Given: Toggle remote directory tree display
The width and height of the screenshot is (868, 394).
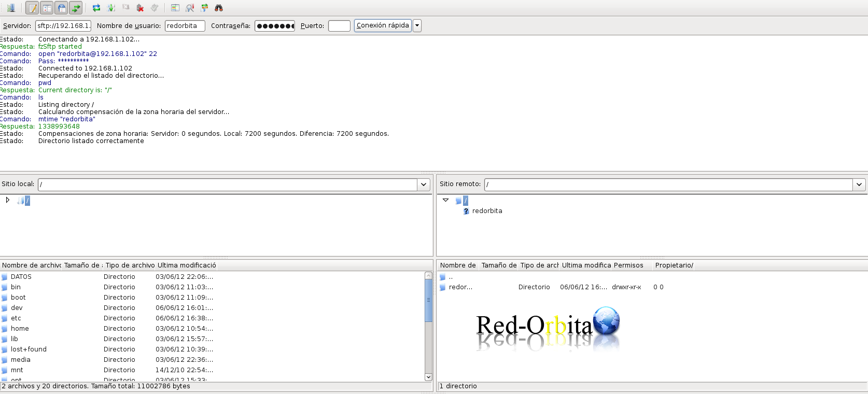Looking at the screenshot, I should click(x=61, y=8).
